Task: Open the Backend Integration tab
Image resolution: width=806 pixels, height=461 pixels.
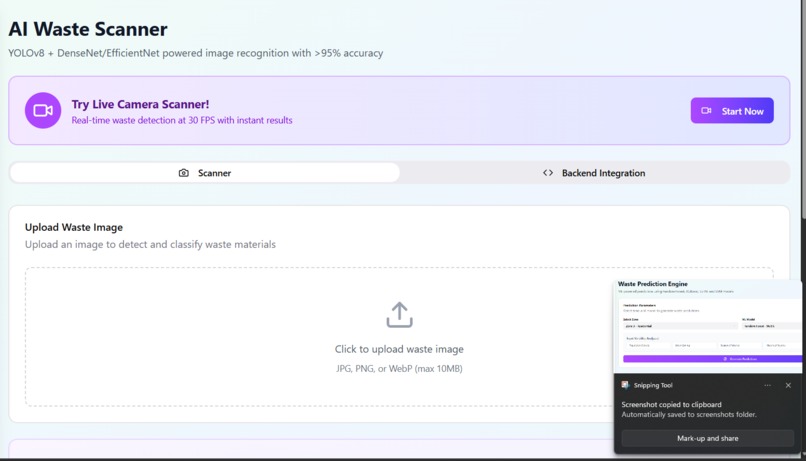Action: (x=594, y=173)
